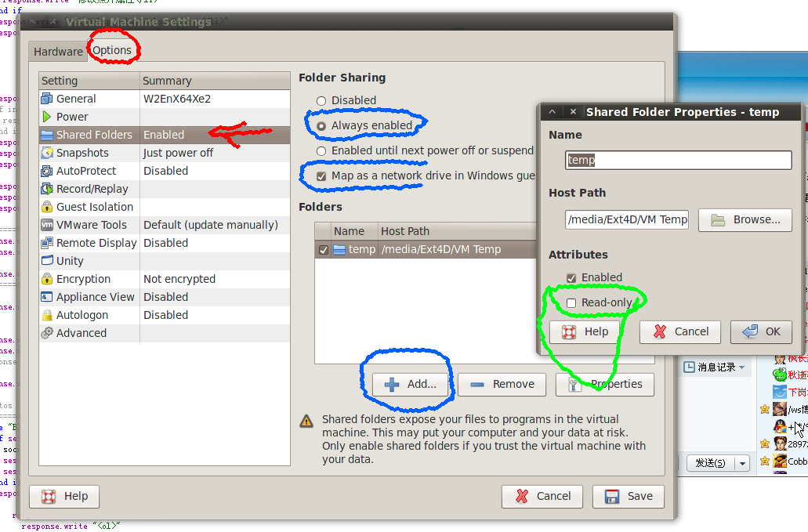Open the message history dropdown arrow
The width and height of the screenshot is (808, 532).
click(742, 367)
